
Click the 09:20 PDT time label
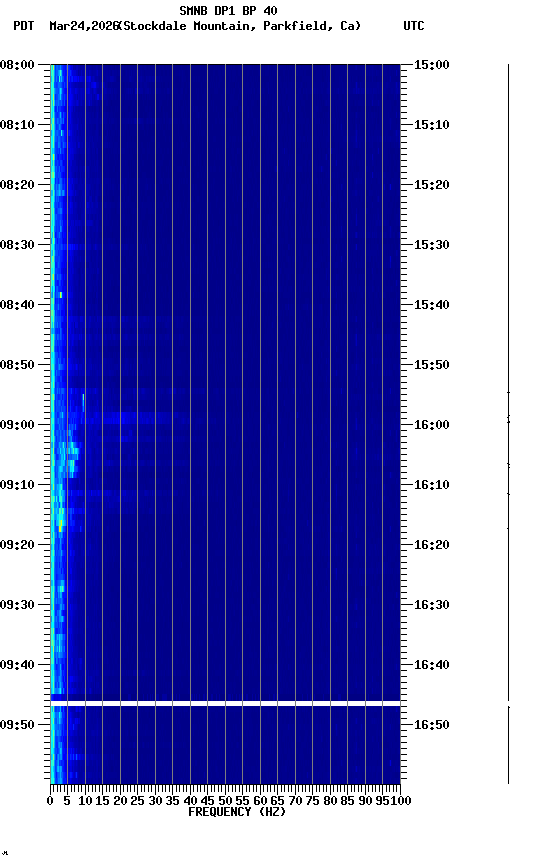pyautogui.click(x=17, y=546)
